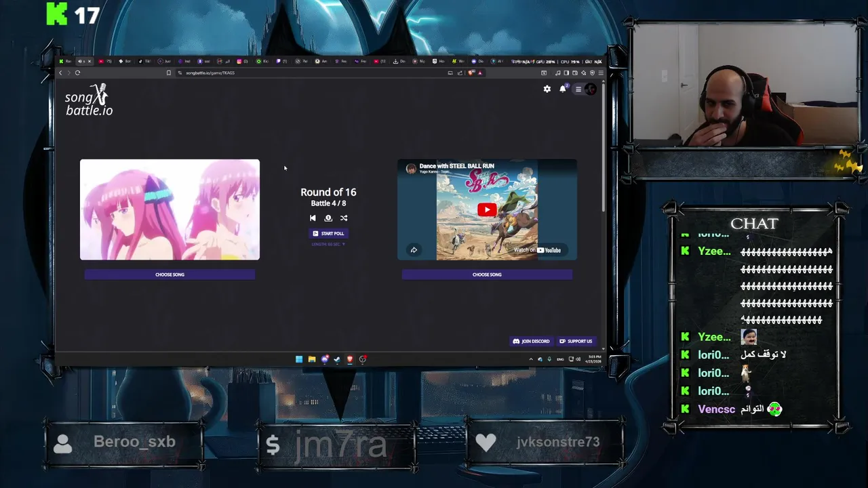Open Brave browser from taskbar
868x488 pixels.
pyautogui.click(x=350, y=359)
